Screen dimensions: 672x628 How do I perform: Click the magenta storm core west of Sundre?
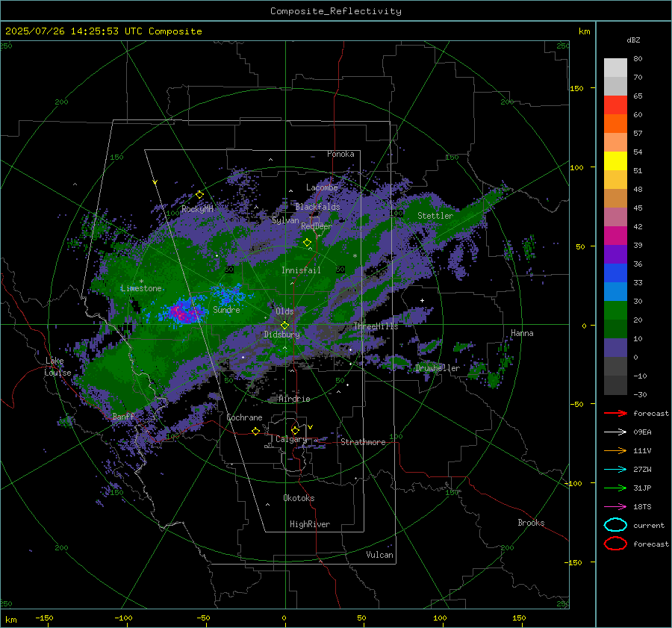point(181,312)
